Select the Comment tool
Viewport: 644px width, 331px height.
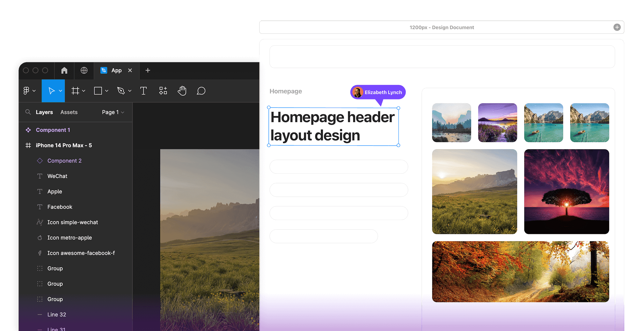[x=201, y=91]
